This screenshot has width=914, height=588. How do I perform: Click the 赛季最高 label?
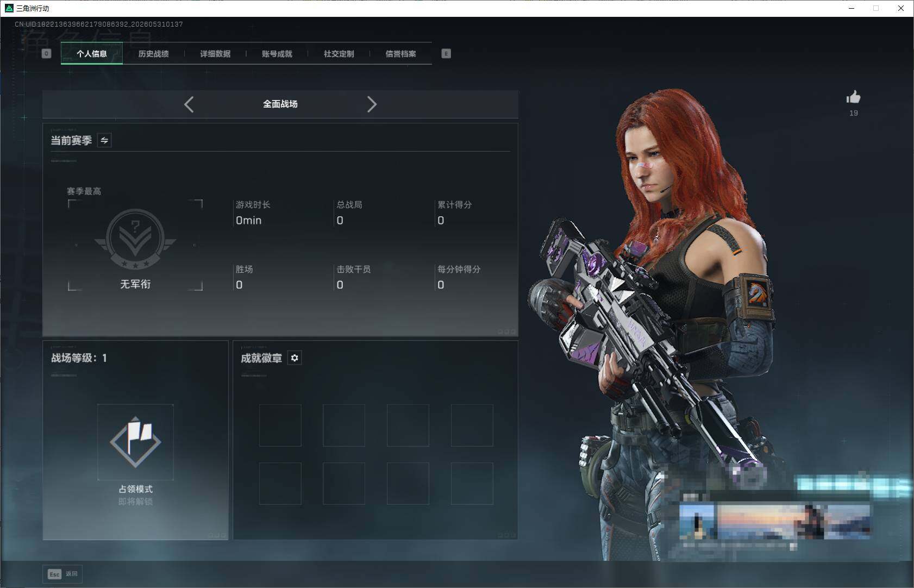pos(84,191)
